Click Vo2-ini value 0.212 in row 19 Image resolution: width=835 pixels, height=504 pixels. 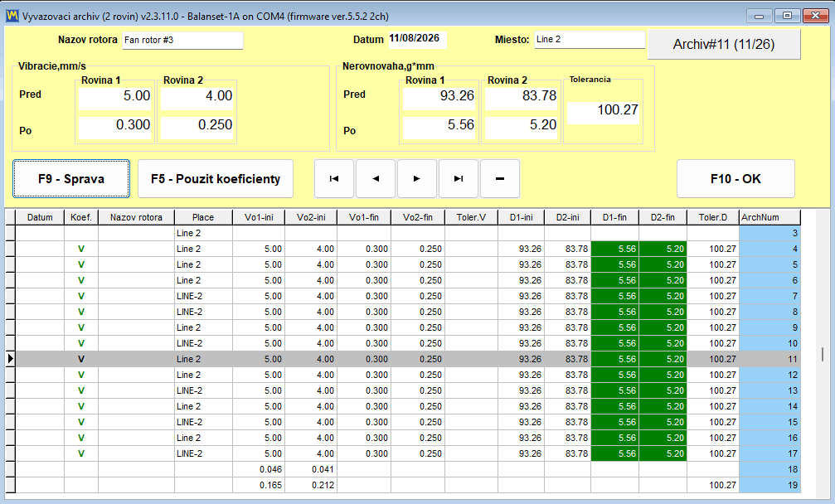311,485
